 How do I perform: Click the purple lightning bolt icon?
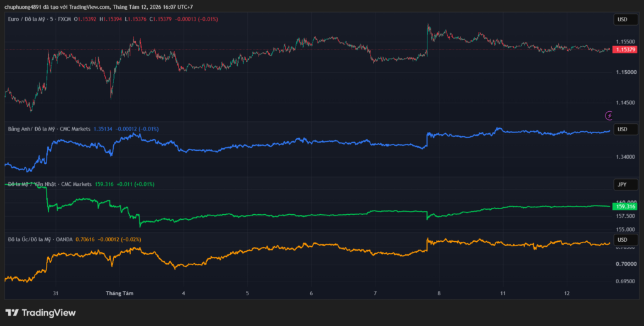609,116
